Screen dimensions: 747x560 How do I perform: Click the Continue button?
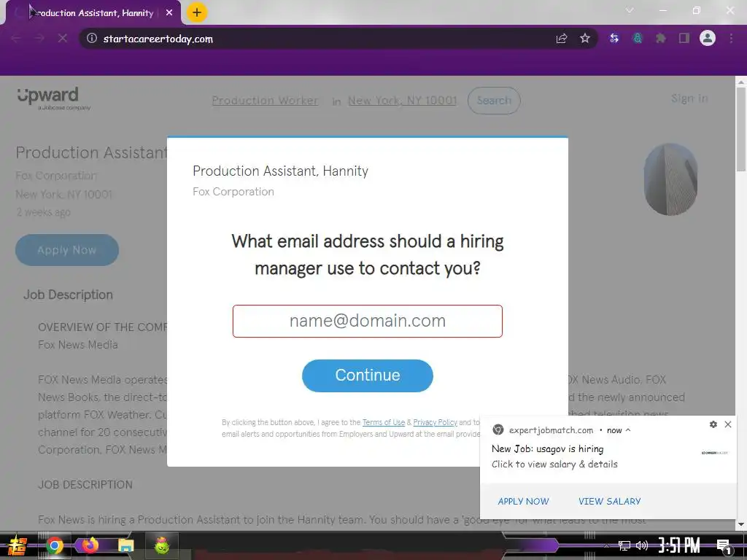tap(368, 376)
